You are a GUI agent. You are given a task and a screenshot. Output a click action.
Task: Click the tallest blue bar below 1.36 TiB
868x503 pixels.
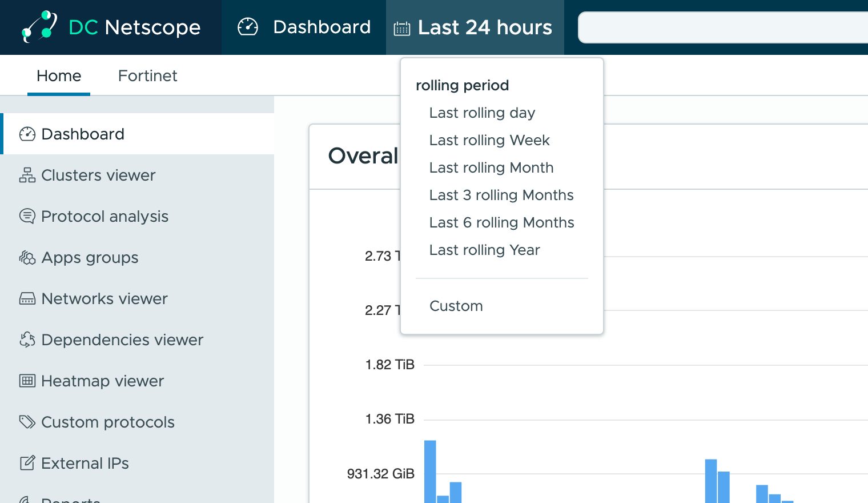[430, 472]
